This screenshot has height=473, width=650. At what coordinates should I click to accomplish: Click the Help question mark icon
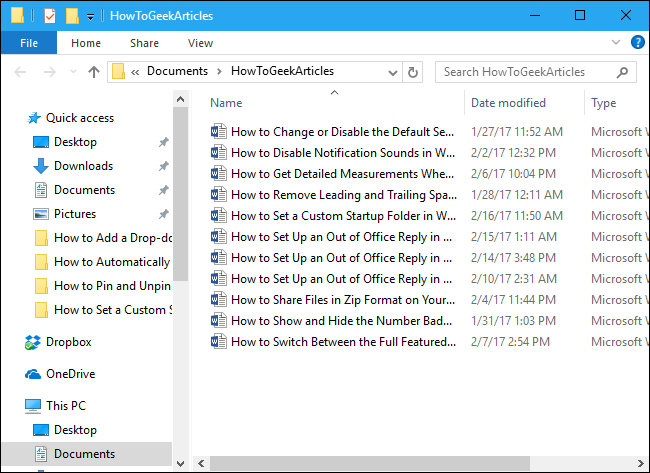pyautogui.click(x=637, y=43)
